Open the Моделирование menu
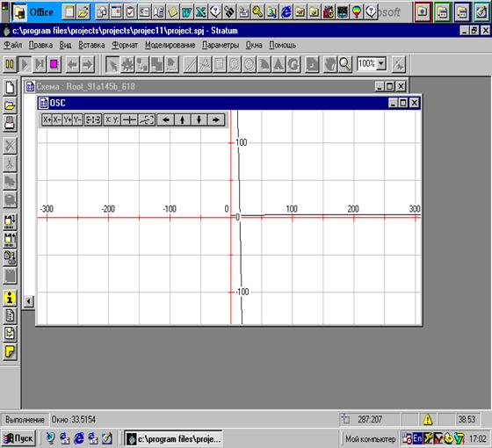The height and width of the screenshot is (448, 492). tap(170, 45)
